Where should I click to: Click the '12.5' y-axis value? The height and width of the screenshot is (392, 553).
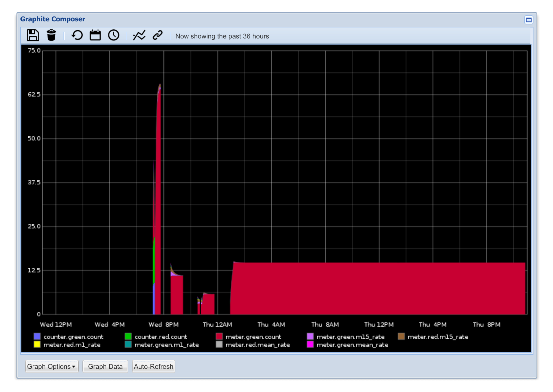click(x=34, y=270)
